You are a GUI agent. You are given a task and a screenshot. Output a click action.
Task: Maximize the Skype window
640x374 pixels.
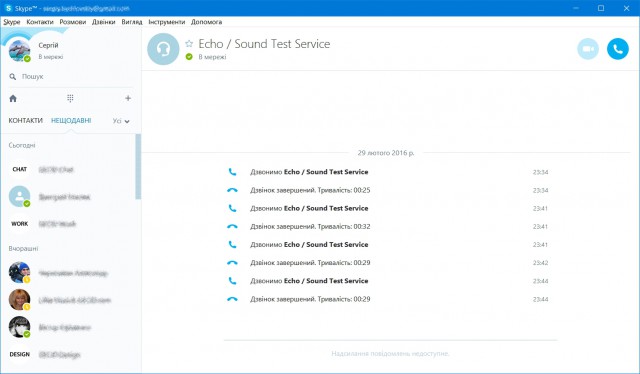(601, 8)
